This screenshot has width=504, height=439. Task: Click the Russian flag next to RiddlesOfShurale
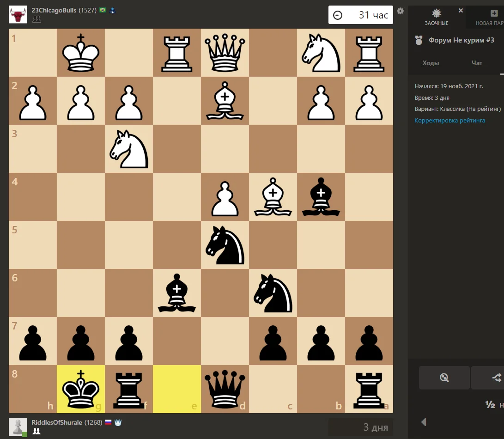pyautogui.click(x=108, y=422)
